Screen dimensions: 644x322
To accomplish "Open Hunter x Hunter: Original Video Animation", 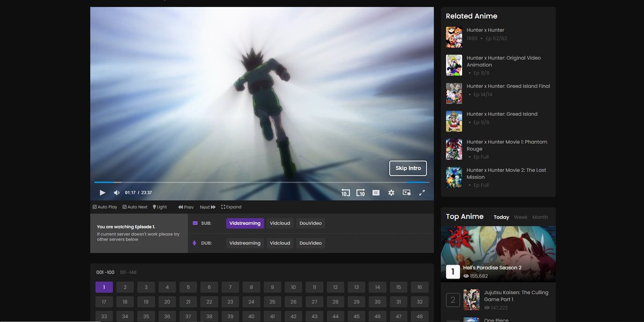I will [503, 61].
